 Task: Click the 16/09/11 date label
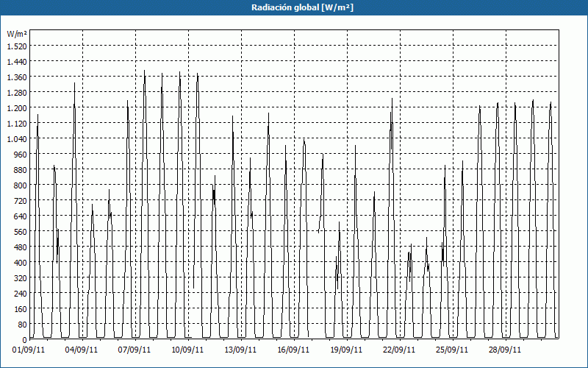(293, 350)
